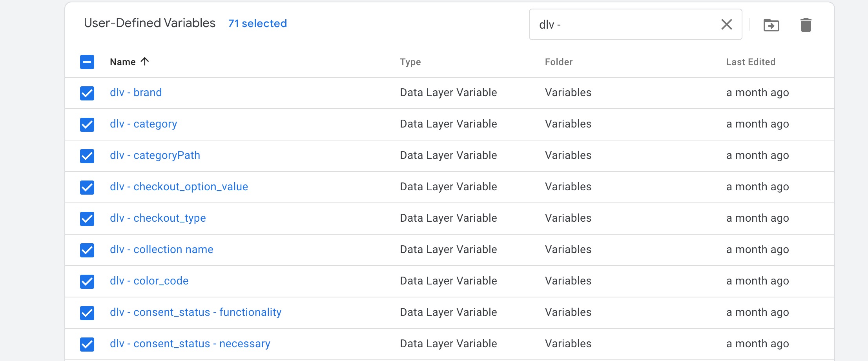
Task: Open the dlv - color_code variable
Action: click(x=149, y=281)
